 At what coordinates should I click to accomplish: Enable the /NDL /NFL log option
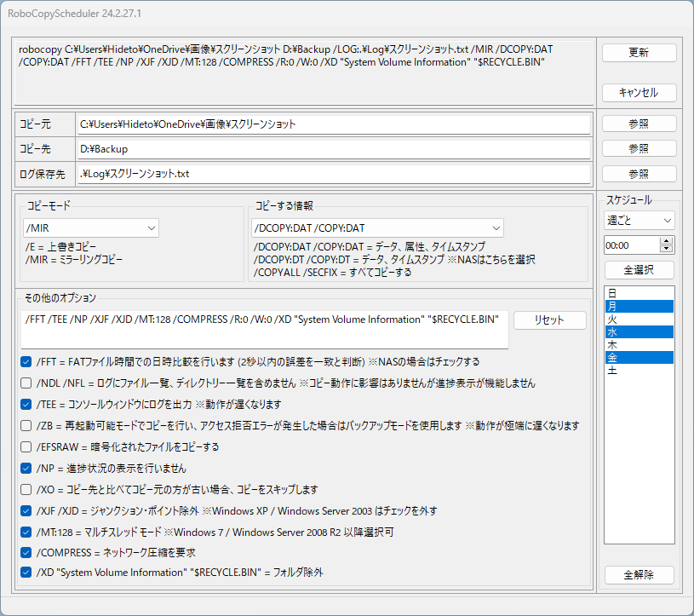(x=26, y=382)
